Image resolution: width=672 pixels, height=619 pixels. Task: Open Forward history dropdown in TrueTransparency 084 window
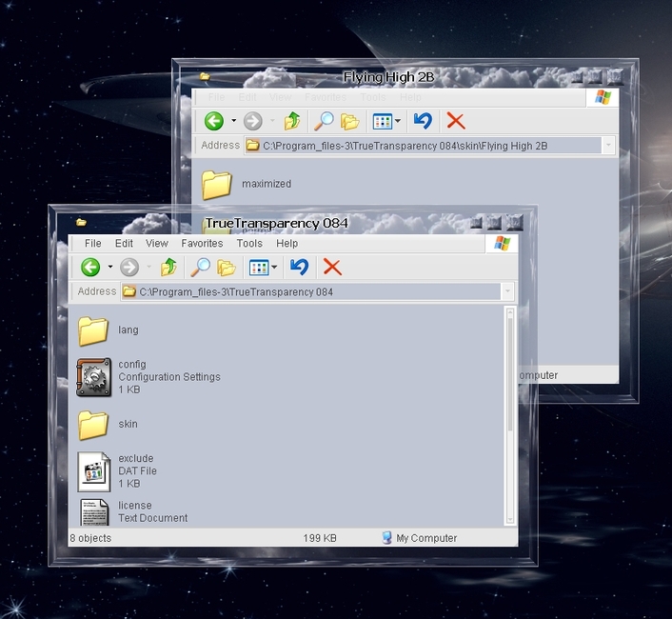coord(148,267)
